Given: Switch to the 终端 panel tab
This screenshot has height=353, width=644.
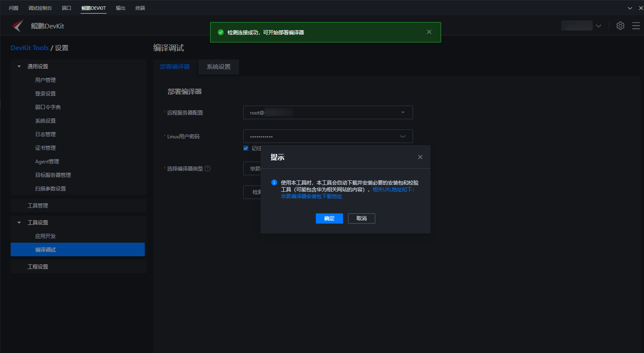Looking at the screenshot, I should (x=140, y=8).
